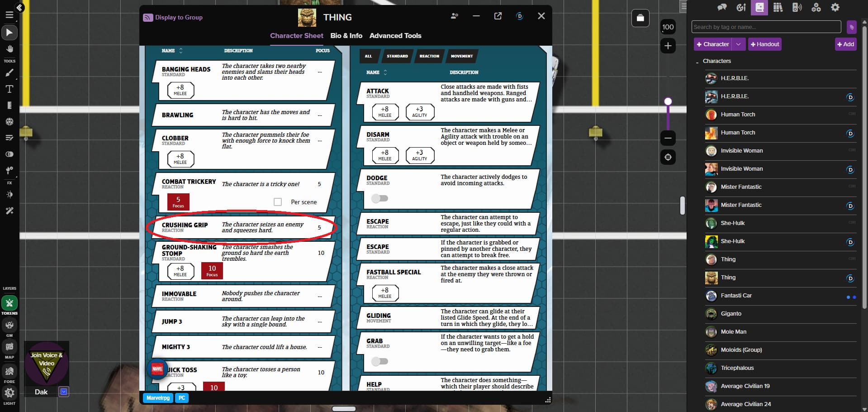
Task: Filter actions by MOVEMENT
Action: click(x=462, y=56)
